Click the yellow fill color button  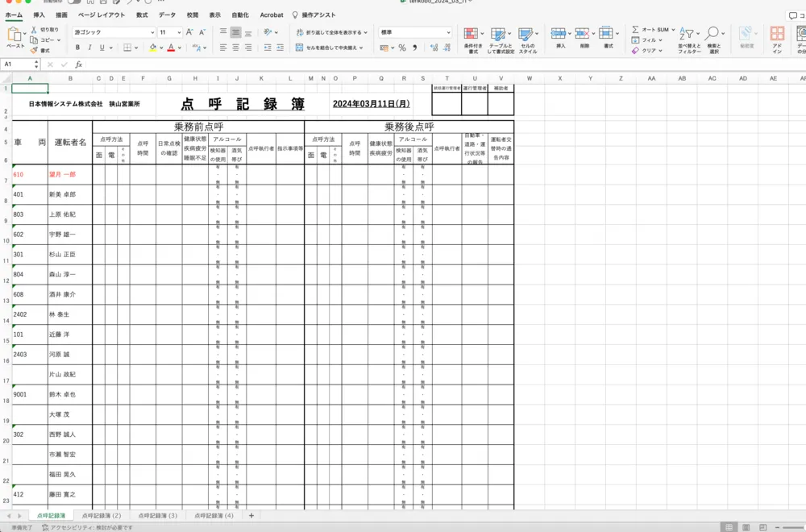[x=152, y=48]
